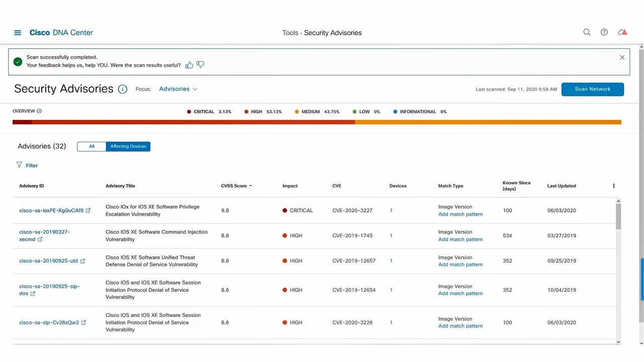Click the Cisco DNA Center logo
This screenshot has width=644, height=362.
[61, 33]
